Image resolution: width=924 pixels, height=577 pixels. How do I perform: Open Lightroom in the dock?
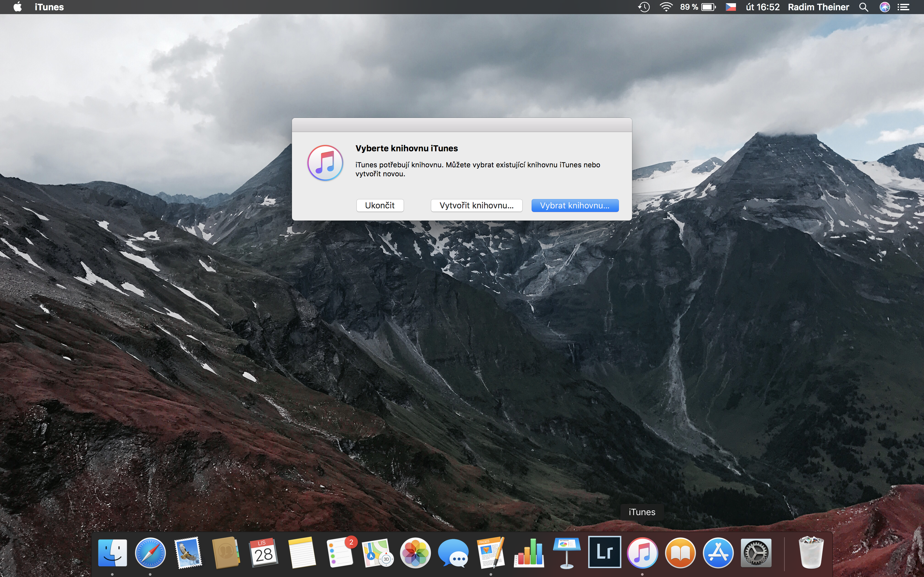604,552
